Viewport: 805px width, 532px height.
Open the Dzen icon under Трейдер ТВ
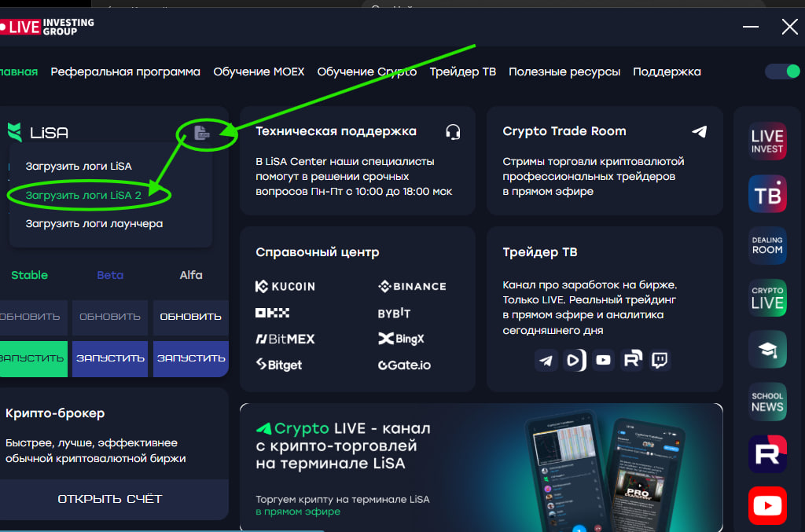coord(575,360)
